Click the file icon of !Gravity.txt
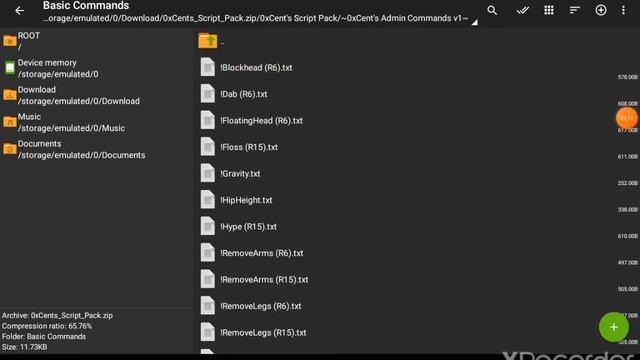640x360 pixels. click(x=207, y=173)
